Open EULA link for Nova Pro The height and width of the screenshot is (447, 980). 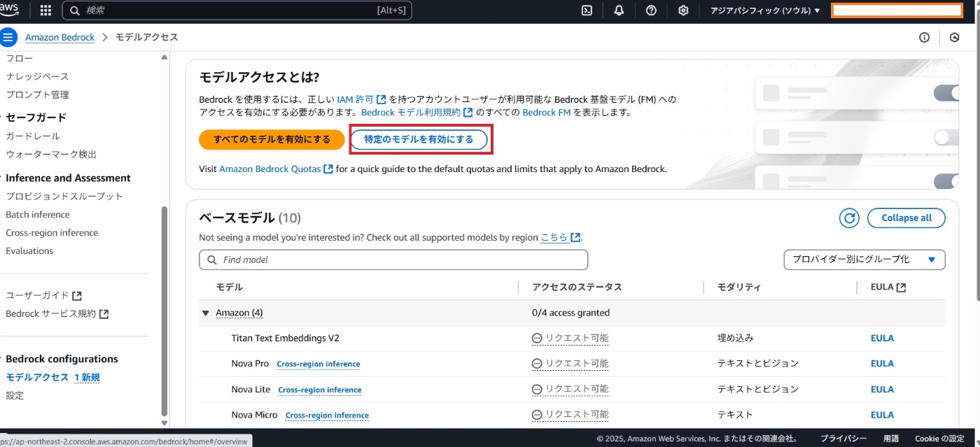882,364
